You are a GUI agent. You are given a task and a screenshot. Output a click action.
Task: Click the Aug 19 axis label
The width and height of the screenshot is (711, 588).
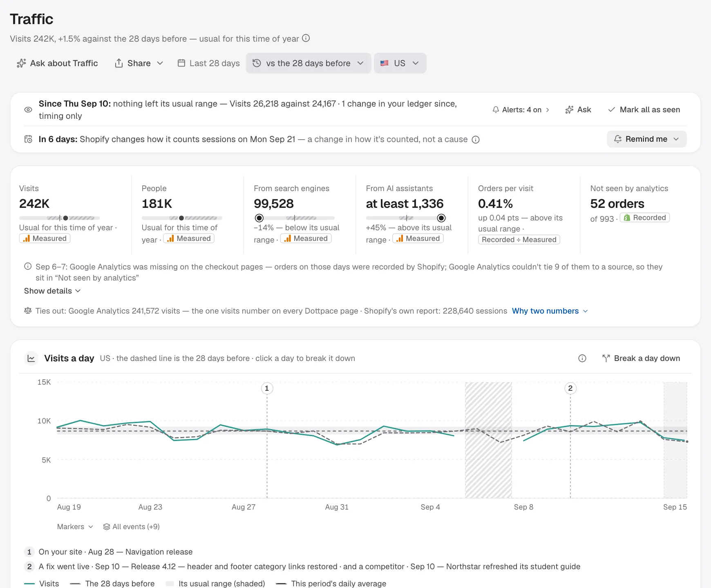point(69,507)
